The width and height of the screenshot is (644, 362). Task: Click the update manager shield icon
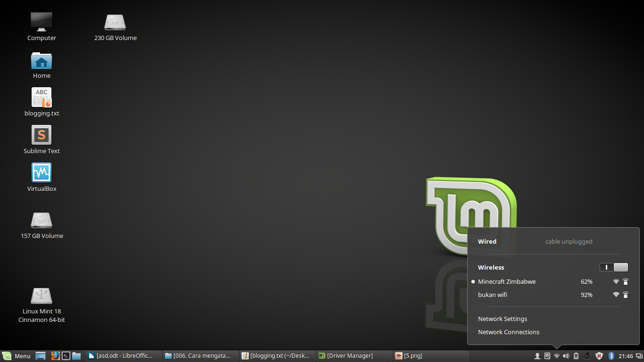pos(599,356)
